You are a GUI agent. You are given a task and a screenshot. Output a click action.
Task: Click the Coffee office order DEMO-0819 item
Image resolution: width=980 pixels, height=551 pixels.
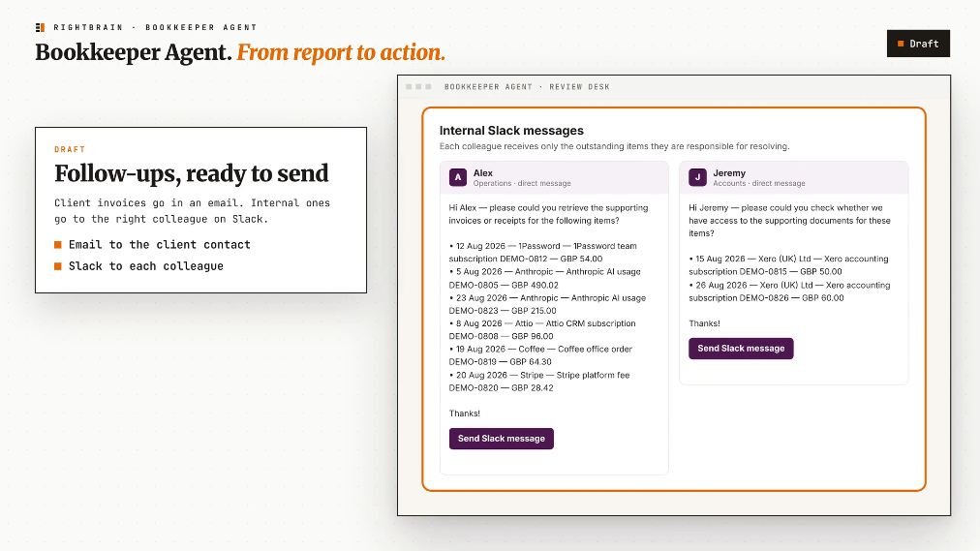click(x=540, y=355)
